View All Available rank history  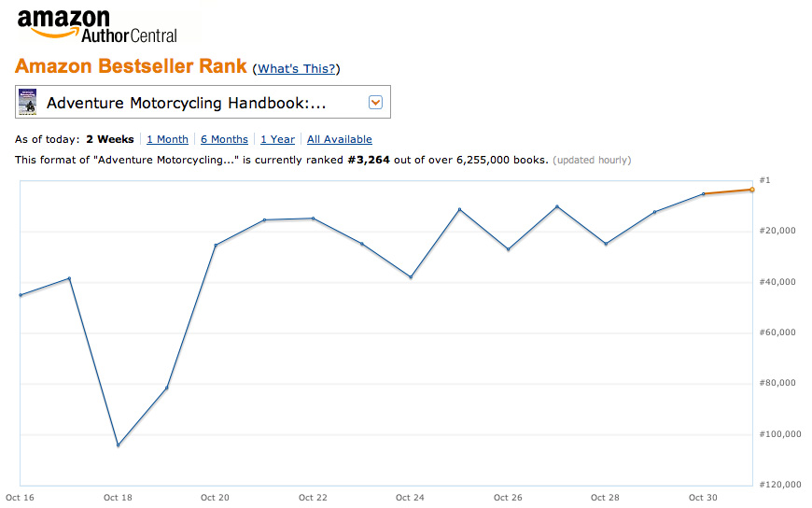339,139
